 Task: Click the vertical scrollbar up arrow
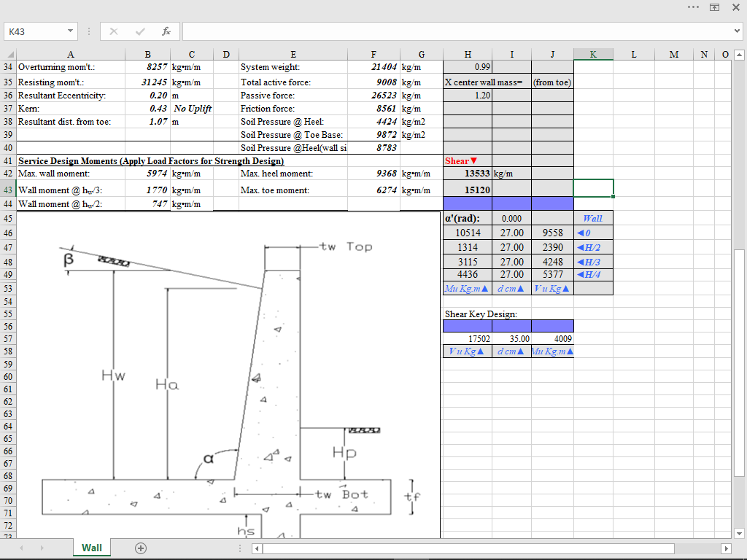point(739,55)
